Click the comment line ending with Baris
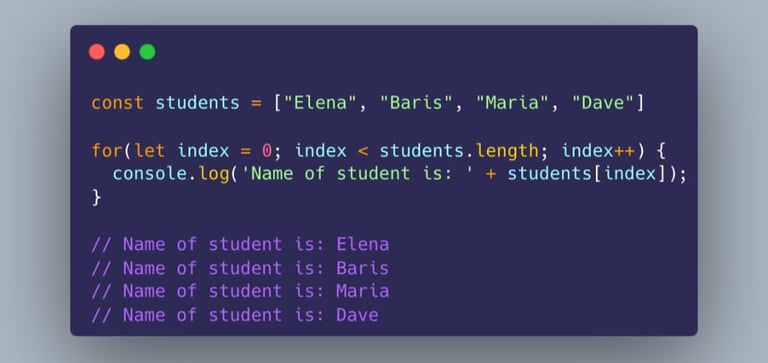The width and height of the screenshot is (768, 363). [x=240, y=268]
